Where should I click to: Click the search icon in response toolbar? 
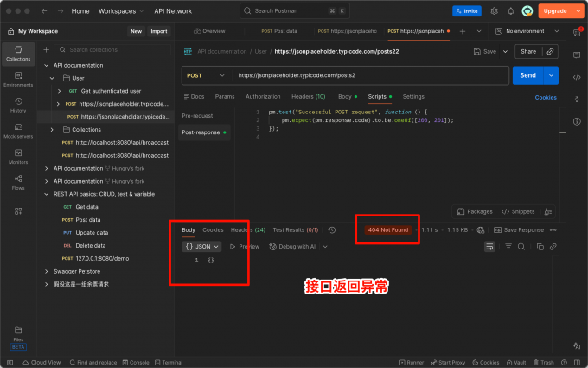tap(521, 247)
